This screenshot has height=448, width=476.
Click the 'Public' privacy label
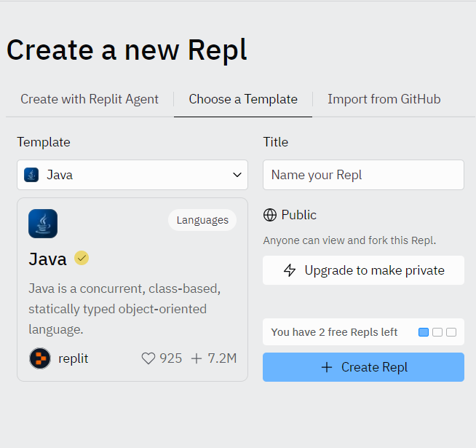pyautogui.click(x=298, y=215)
